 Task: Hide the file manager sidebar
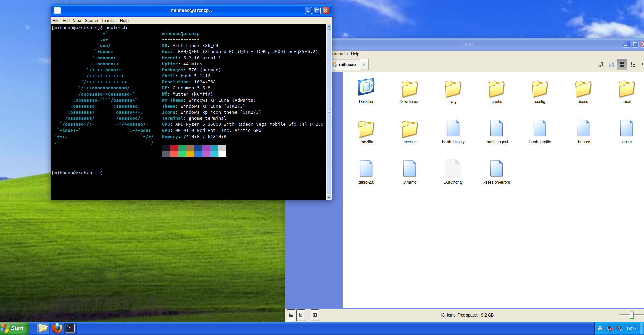(x=315, y=315)
